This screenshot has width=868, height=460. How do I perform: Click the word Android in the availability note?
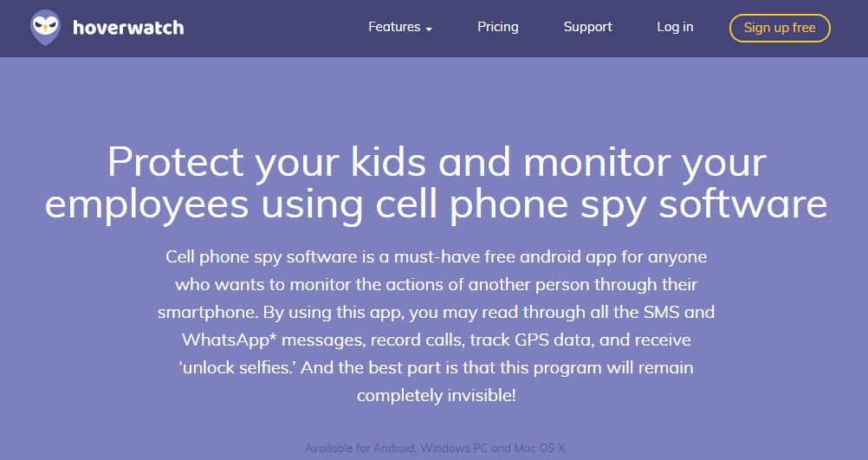click(395, 449)
